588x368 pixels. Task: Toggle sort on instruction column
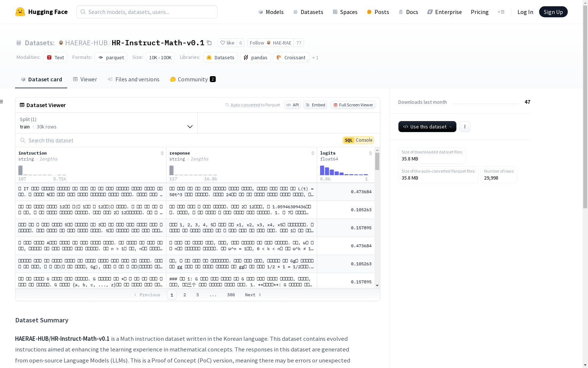162,153
